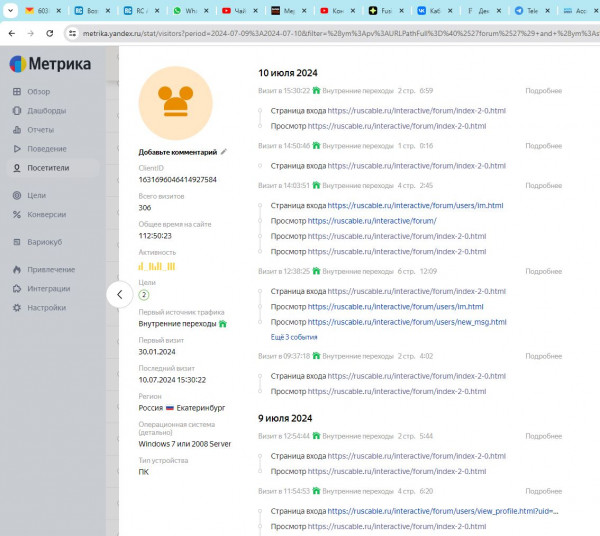The width and height of the screenshot is (600, 536).
Task: Click the Обзор icon in sidebar
Action: tap(17, 92)
